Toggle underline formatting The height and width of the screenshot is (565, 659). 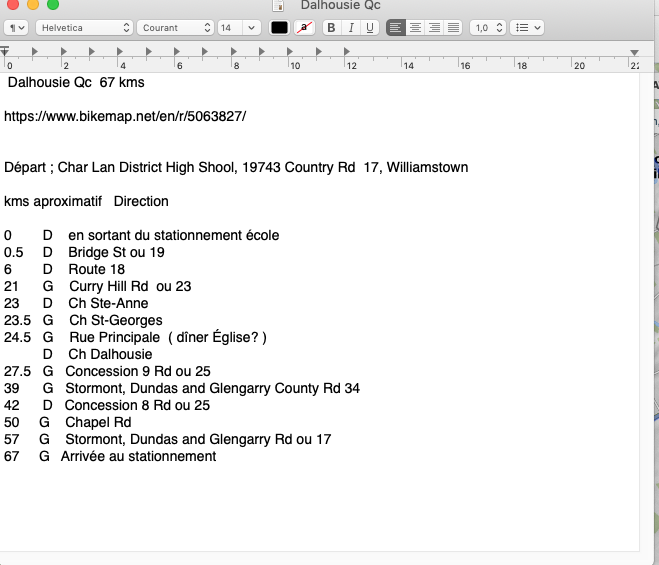pos(369,28)
